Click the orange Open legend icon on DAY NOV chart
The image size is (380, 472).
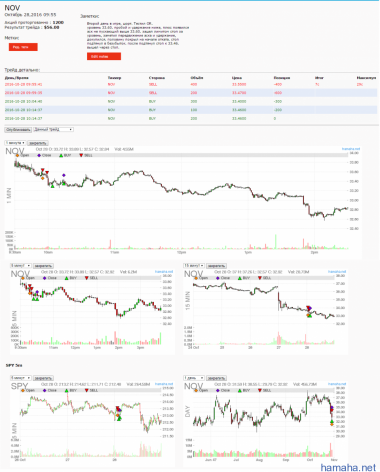196,390
